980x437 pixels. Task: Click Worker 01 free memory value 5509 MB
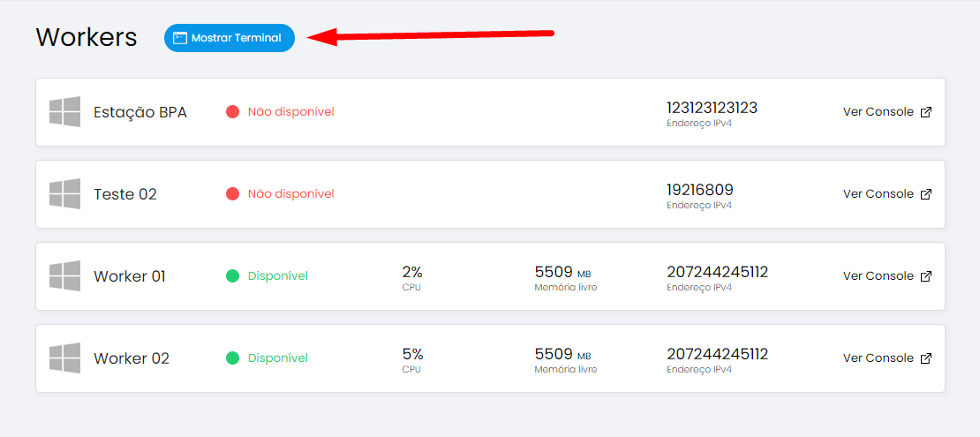pos(563,272)
